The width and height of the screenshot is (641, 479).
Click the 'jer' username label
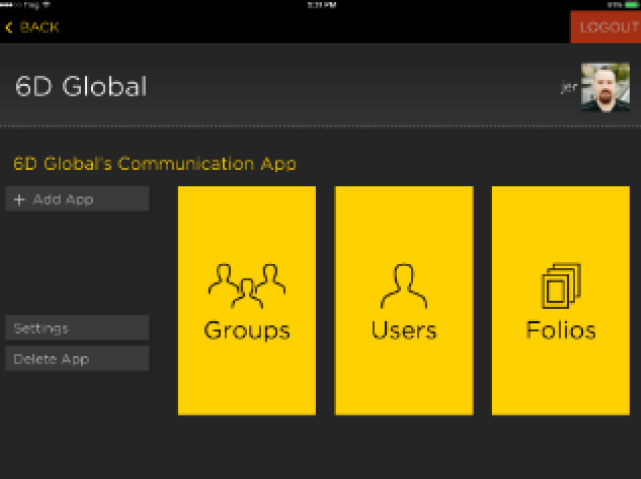tap(569, 87)
